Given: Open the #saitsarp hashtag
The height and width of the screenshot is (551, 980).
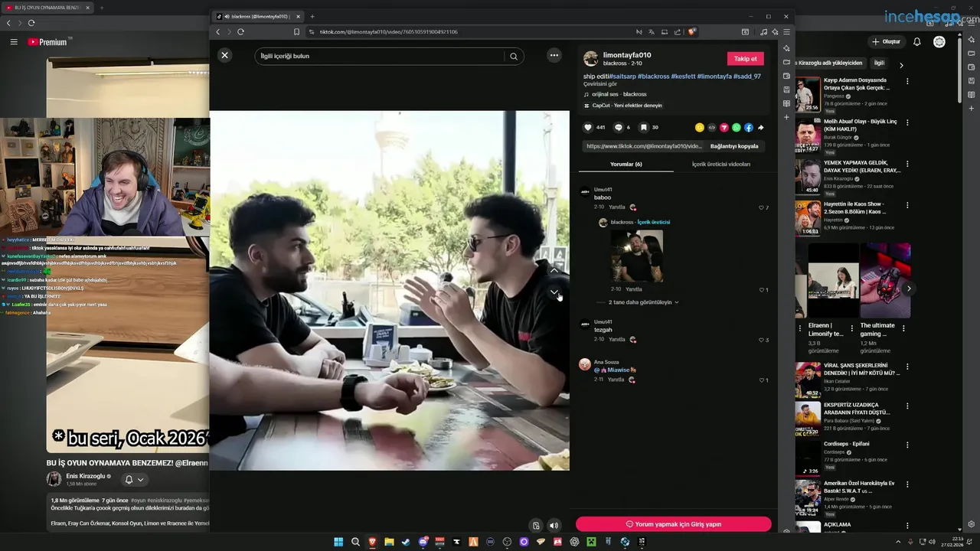Looking at the screenshot, I should point(622,77).
